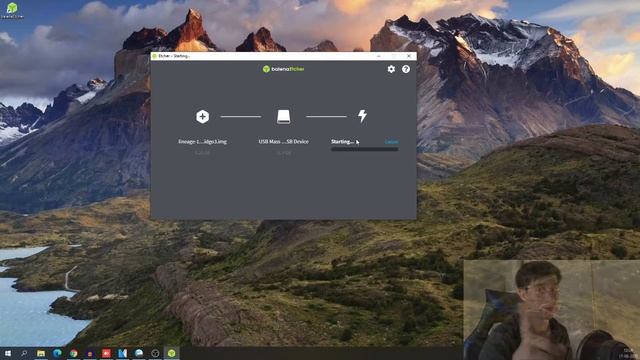Open the purple app in the taskbar

(x=90, y=353)
